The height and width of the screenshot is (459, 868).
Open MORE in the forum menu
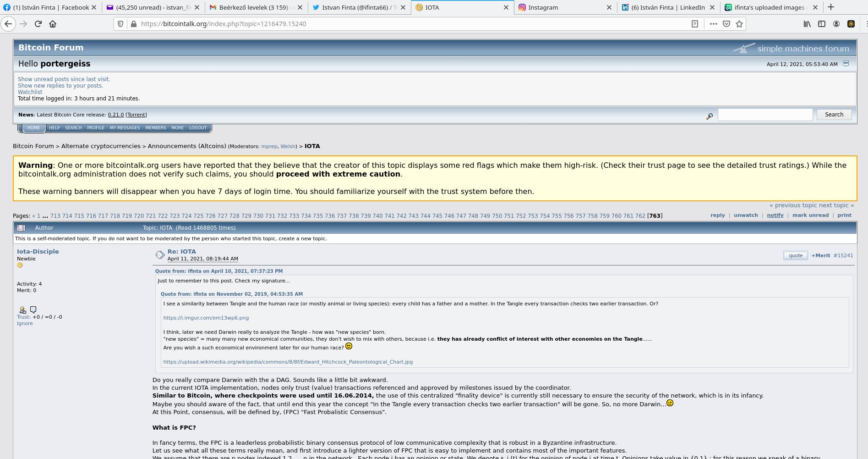click(x=177, y=128)
